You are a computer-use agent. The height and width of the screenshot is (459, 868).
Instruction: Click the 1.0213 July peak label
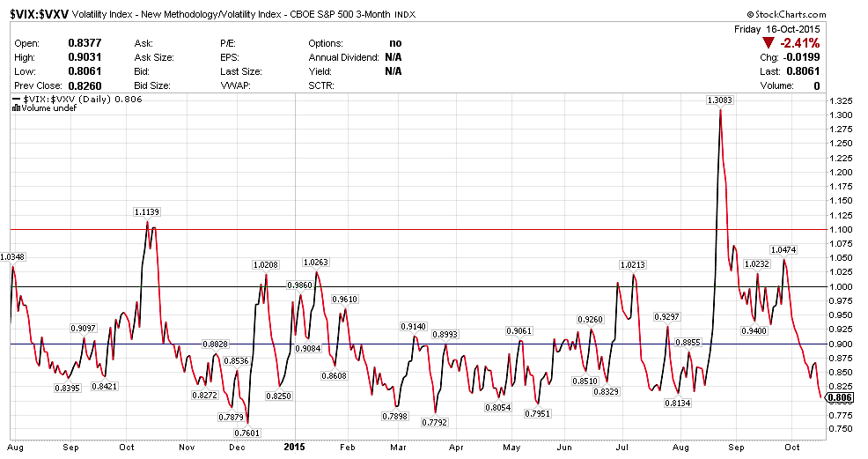(x=633, y=265)
